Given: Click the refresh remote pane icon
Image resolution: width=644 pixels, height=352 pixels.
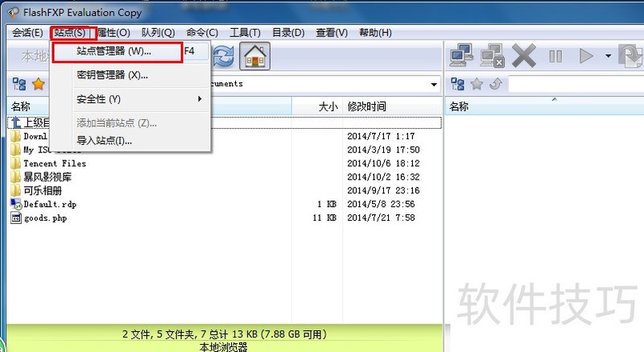Looking at the screenshot, I should [631, 56].
